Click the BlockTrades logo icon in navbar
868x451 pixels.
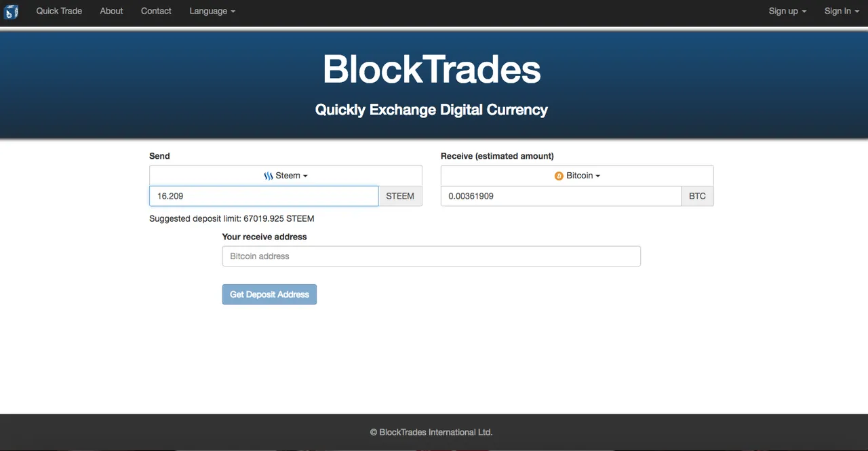(12, 12)
